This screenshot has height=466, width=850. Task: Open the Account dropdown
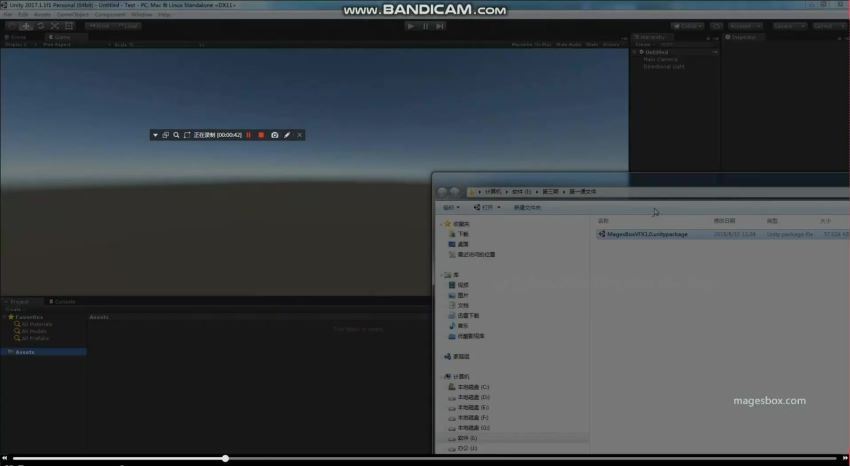pos(745,26)
